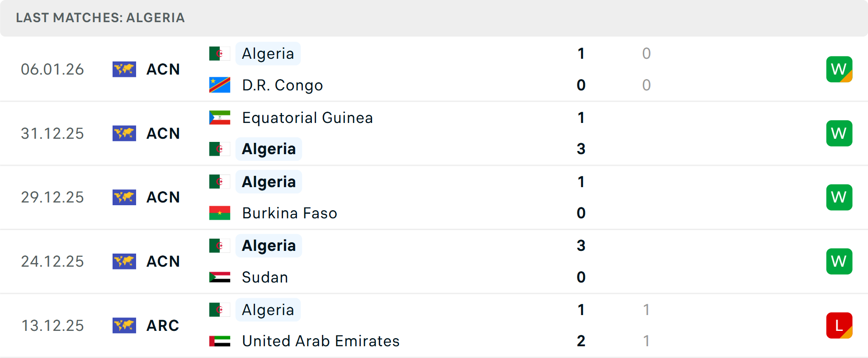Click the ARC competition label
This screenshot has width=868, height=358.
163,325
